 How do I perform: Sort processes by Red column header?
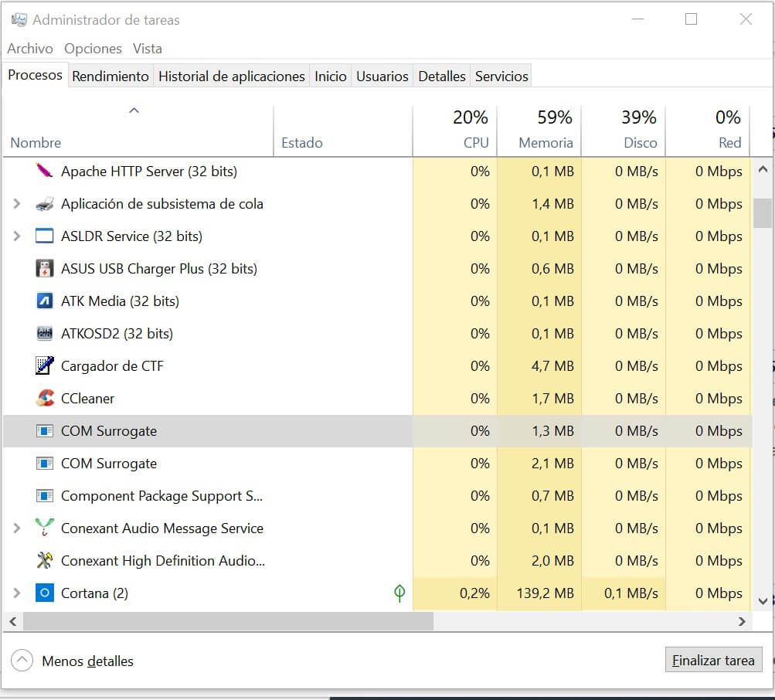(x=708, y=131)
